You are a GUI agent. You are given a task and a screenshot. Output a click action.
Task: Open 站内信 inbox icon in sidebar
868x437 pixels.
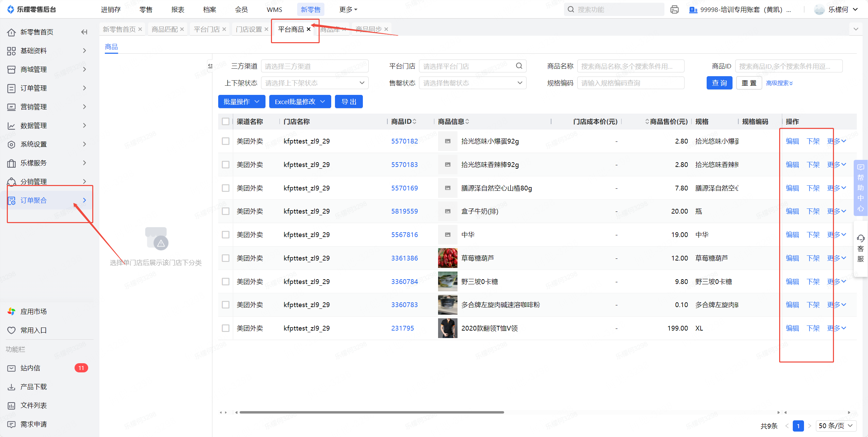coord(11,368)
